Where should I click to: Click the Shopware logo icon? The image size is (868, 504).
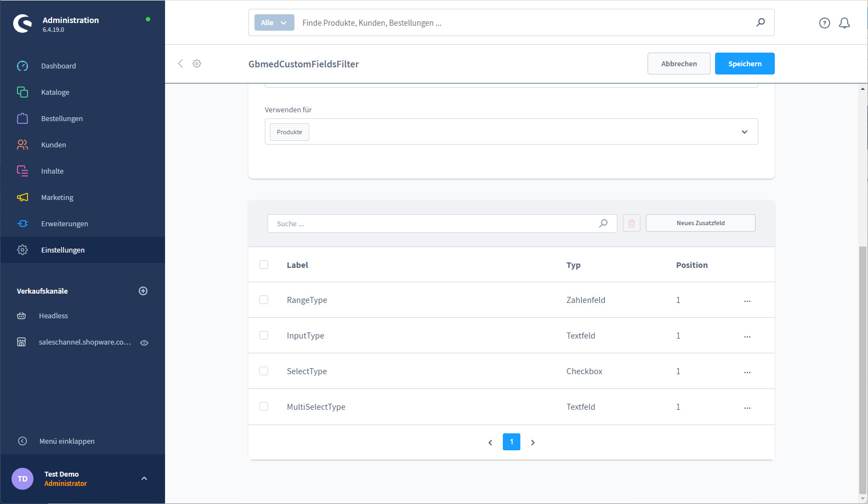pyautogui.click(x=22, y=24)
